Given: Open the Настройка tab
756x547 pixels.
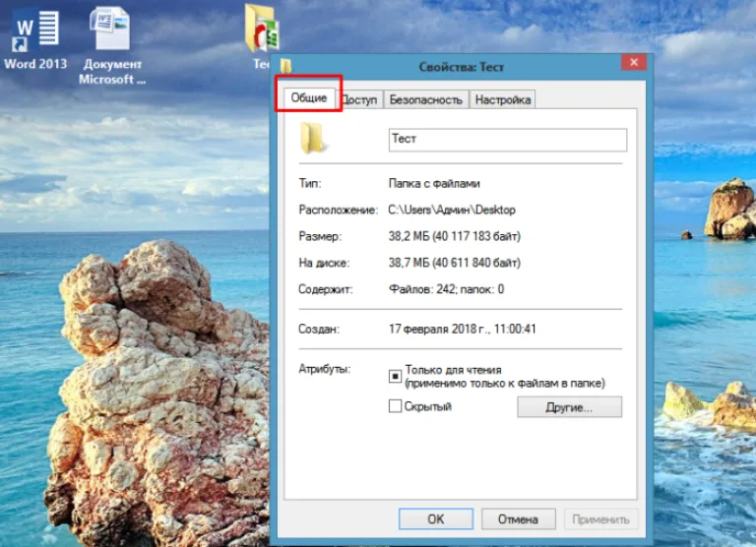Looking at the screenshot, I should [x=502, y=99].
